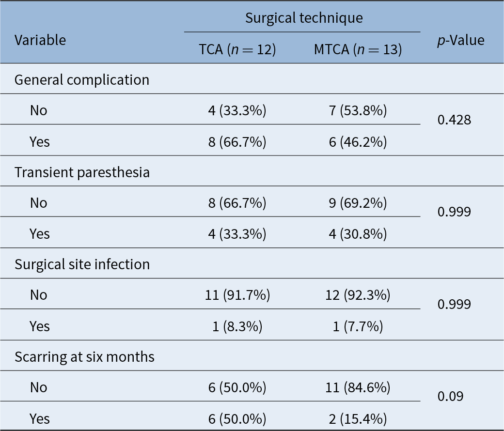
Task: Click the 0.428 p-value cell
Action: [454, 120]
